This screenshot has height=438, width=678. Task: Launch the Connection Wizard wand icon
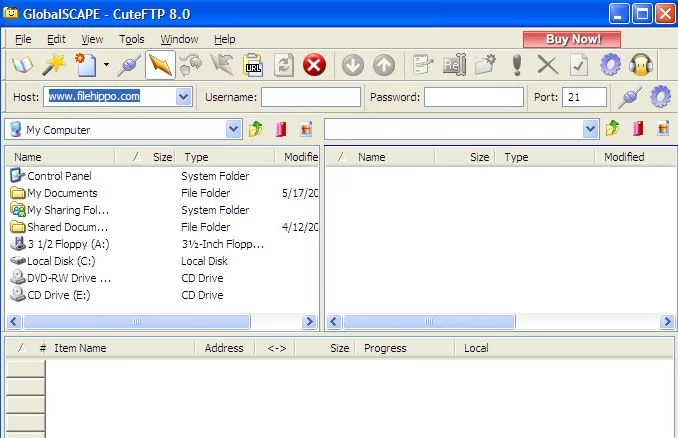point(54,65)
